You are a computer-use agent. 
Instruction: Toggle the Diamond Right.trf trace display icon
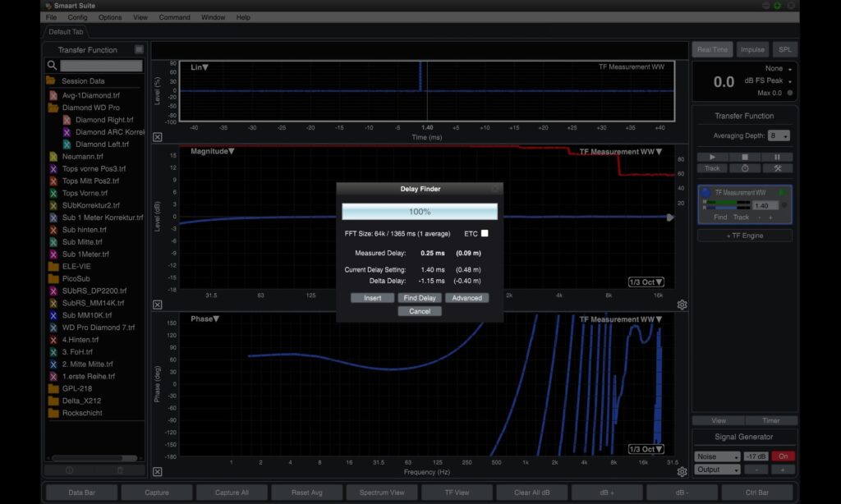(x=67, y=120)
